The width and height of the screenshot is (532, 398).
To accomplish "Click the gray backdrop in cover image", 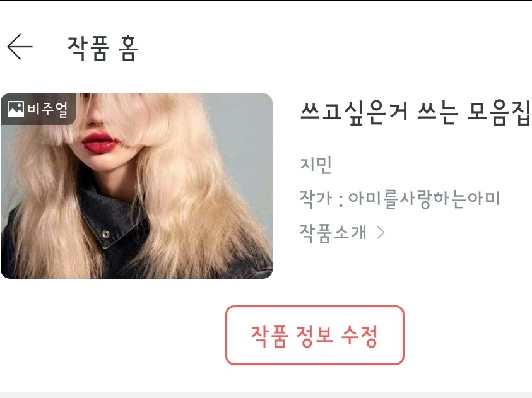I will click(x=242, y=136).
